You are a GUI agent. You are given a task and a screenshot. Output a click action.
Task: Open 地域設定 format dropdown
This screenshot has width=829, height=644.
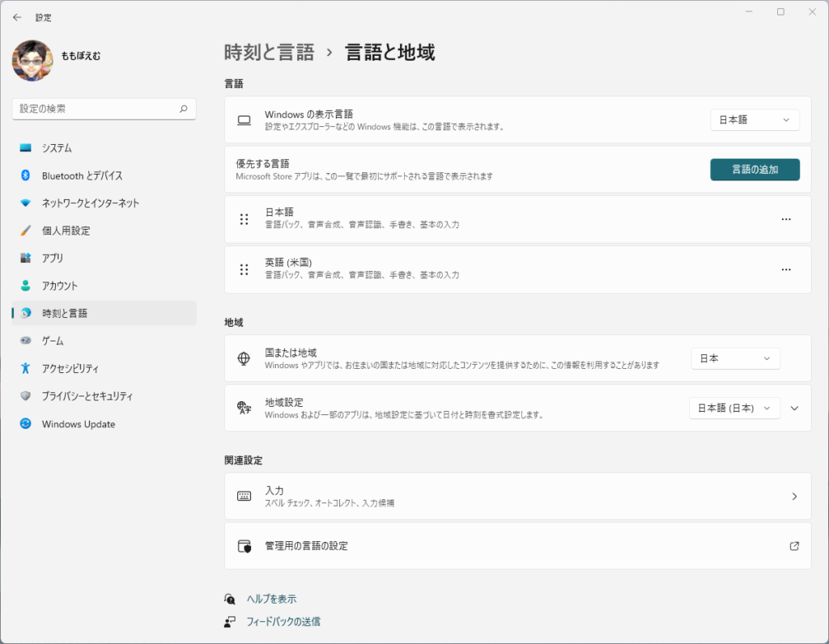[734, 409]
